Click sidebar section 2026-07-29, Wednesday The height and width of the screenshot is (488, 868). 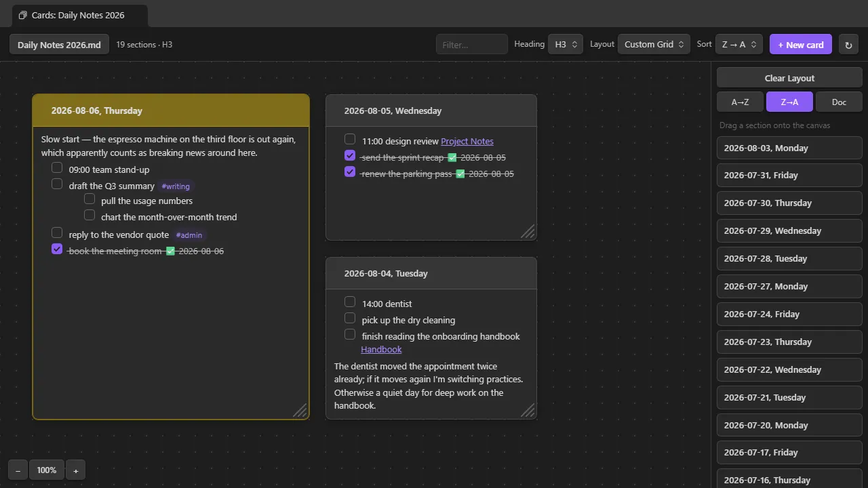pyautogui.click(x=789, y=231)
